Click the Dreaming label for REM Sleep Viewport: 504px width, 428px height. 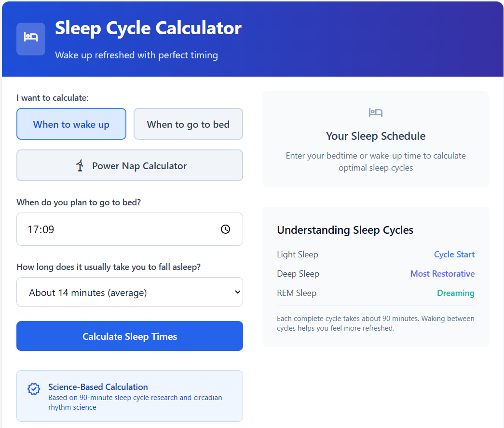tap(455, 293)
